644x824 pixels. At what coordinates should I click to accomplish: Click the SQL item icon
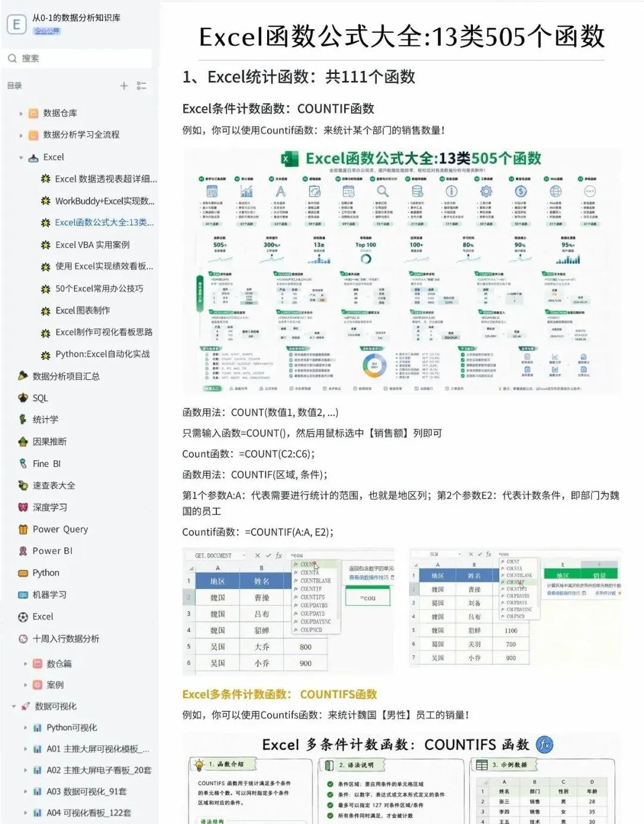point(23,398)
